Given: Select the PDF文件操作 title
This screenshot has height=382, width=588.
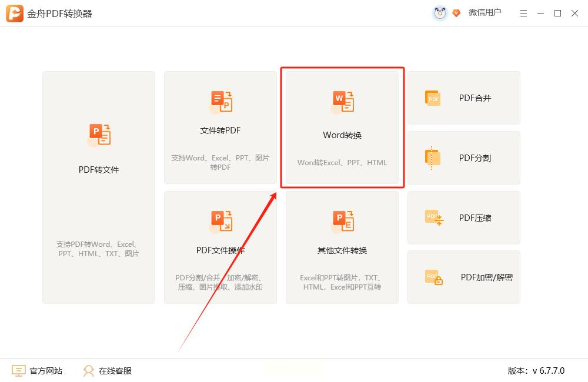Looking at the screenshot, I should click(x=220, y=250).
